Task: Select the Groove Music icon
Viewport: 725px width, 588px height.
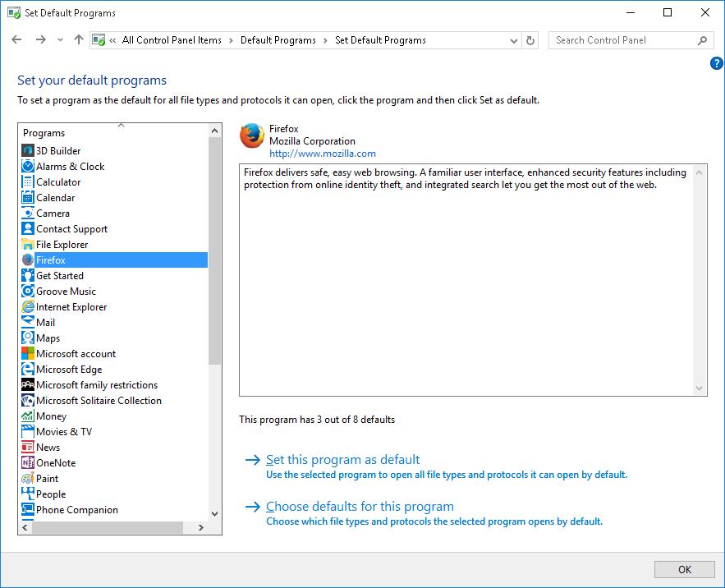Action: pyautogui.click(x=28, y=291)
